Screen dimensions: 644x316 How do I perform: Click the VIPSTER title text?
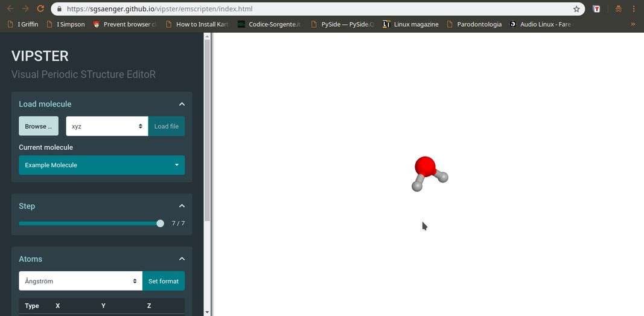coord(40,56)
